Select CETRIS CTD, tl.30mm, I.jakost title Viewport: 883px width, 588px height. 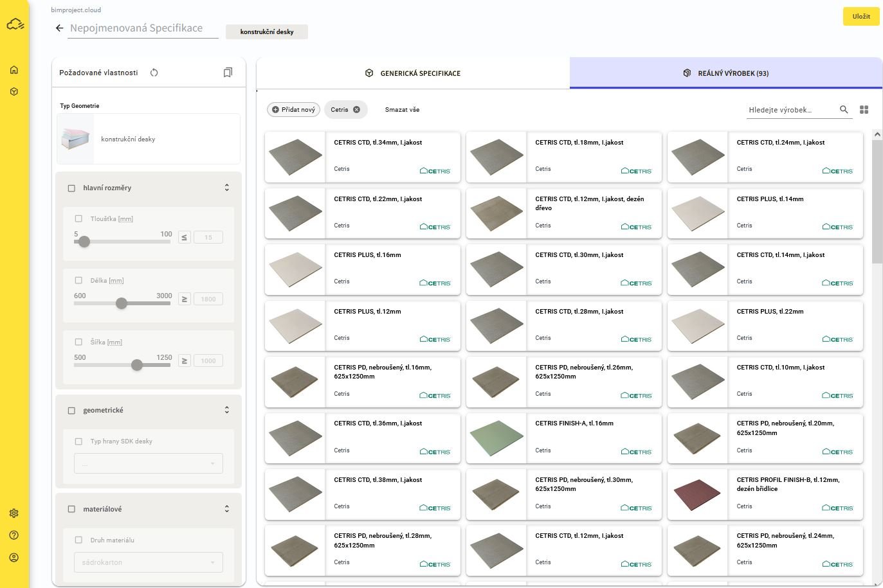579,255
